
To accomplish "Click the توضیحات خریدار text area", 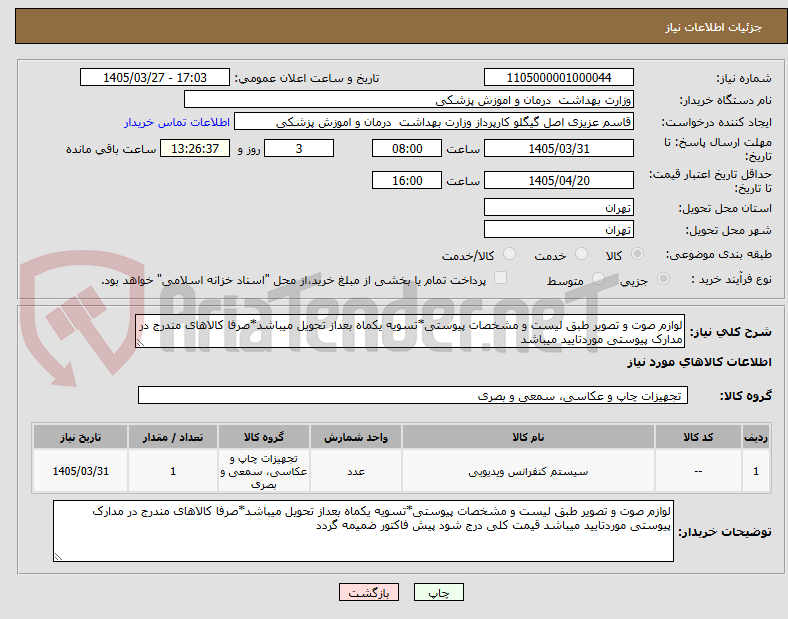I will click(363, 531).
